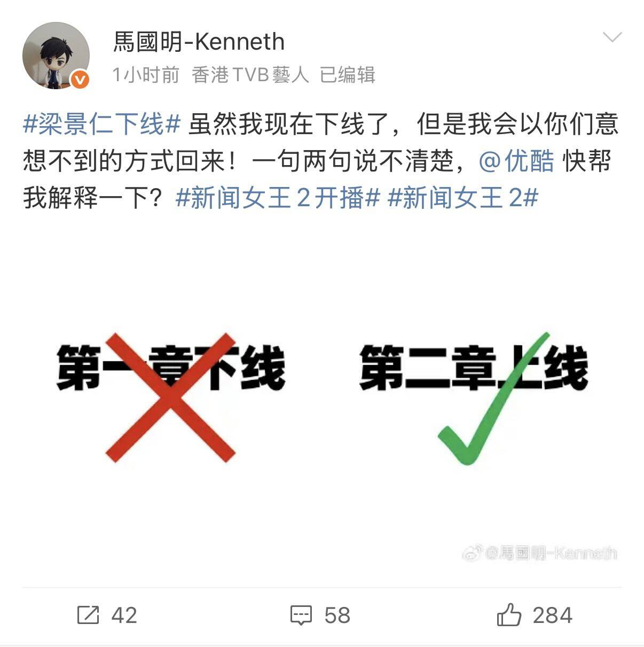
Task: Open the post options chevron menu
Action: point(612,37)
